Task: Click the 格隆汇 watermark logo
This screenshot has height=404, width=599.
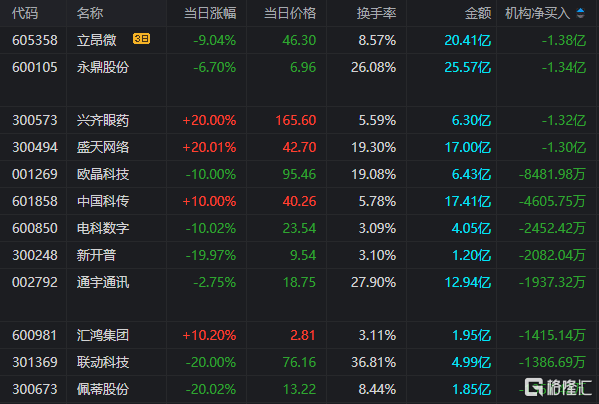Action: coord(558,387)
